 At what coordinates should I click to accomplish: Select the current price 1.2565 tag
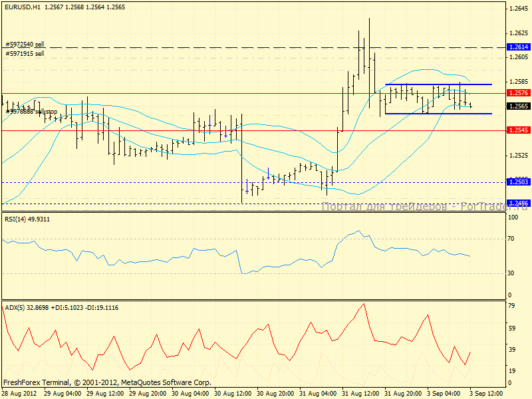pos(518,106)
